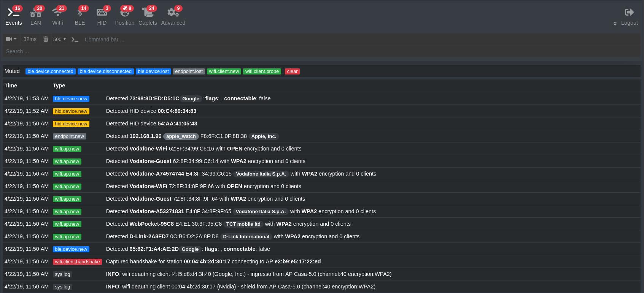Click the red wifi.client.handshake event tag

click(77, 262)
